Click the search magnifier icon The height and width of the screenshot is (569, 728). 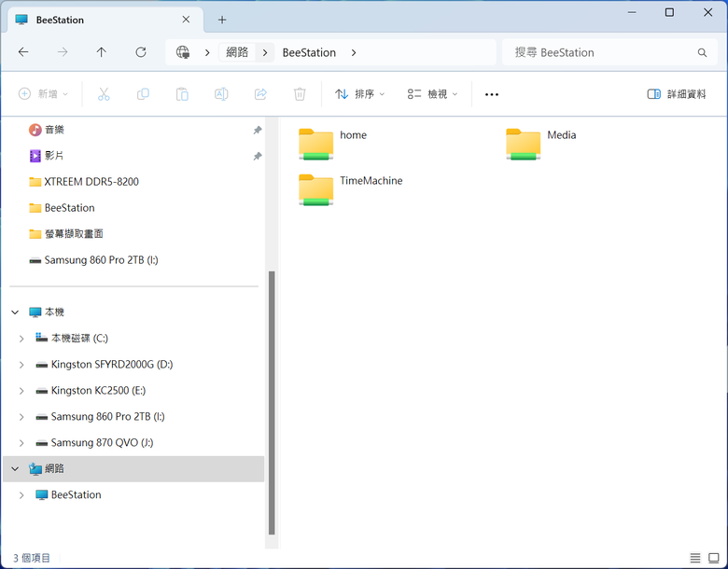(x=702, y=53)
